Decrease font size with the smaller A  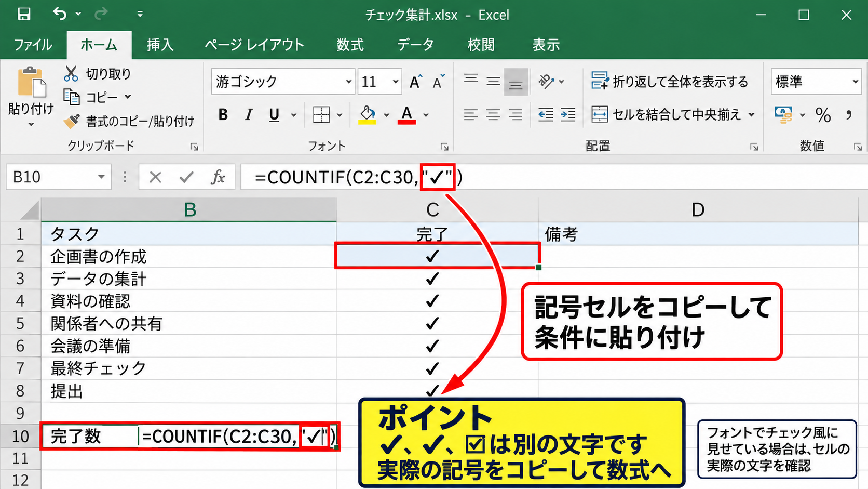(x=439, y=82)
